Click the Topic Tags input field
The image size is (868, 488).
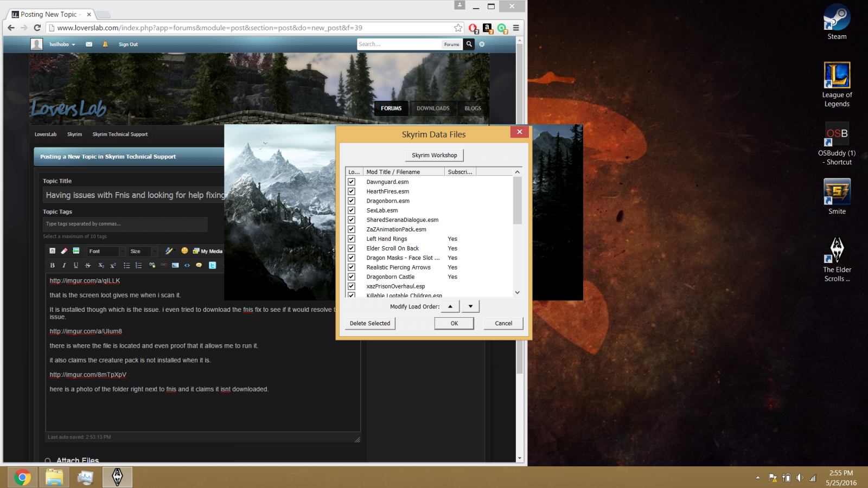[x=125, y=224]
